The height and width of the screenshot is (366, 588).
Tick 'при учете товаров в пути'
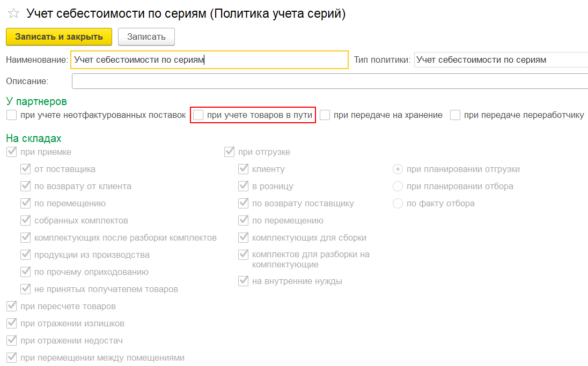[x=199, y=115]
